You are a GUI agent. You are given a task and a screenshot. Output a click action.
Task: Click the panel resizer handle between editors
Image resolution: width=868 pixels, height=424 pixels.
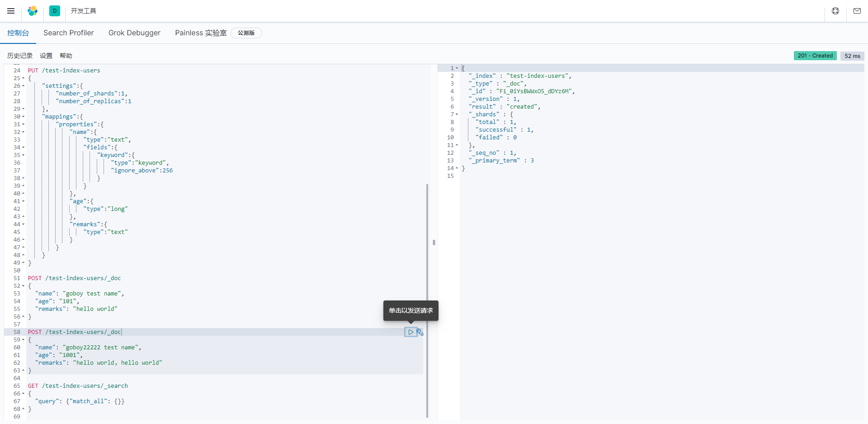point(434,243)
